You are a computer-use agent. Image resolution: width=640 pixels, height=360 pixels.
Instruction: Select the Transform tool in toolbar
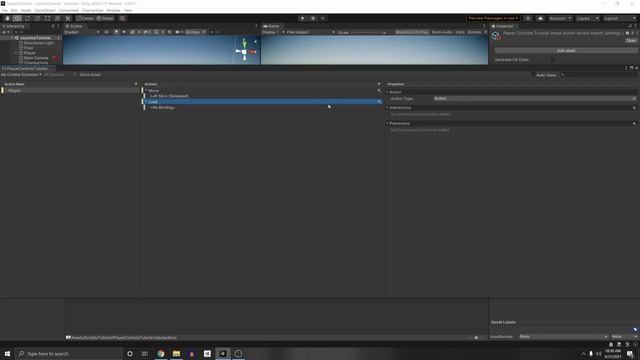click(x=58, y=18)
